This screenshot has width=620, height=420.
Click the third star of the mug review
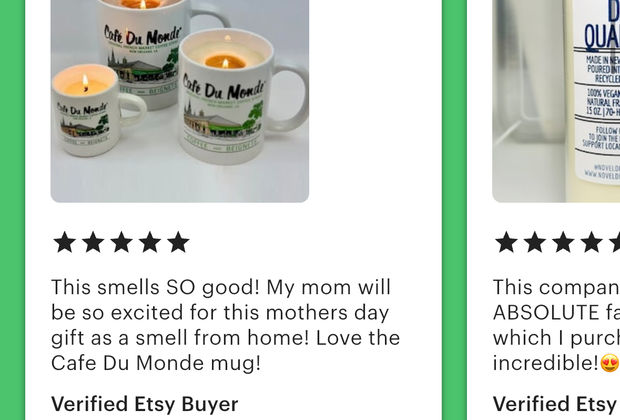(x=121, y=242)
